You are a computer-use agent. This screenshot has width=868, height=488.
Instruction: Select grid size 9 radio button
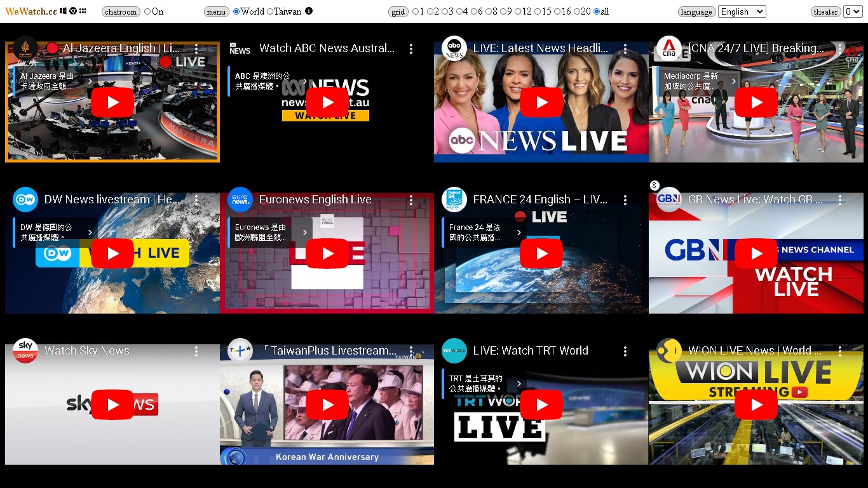click(503, 11)
